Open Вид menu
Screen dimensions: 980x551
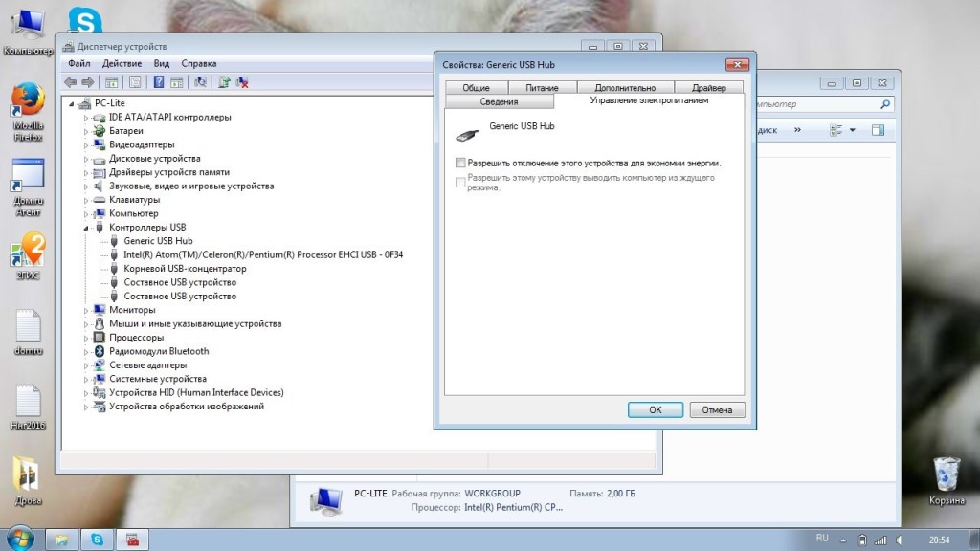click(161, 64)
